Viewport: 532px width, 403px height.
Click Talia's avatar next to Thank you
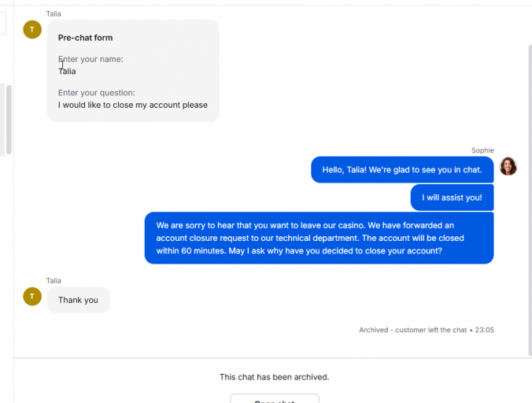(x=32, y=297)
